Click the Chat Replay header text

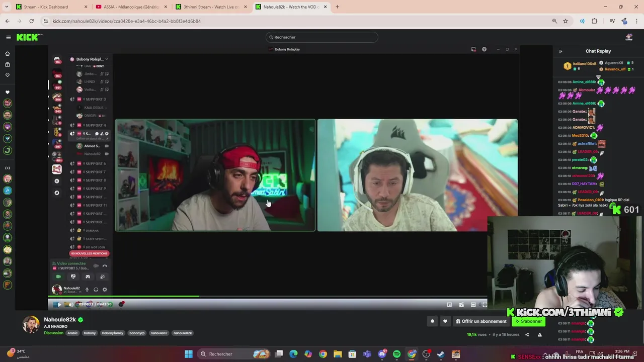(x=598, y=51)
